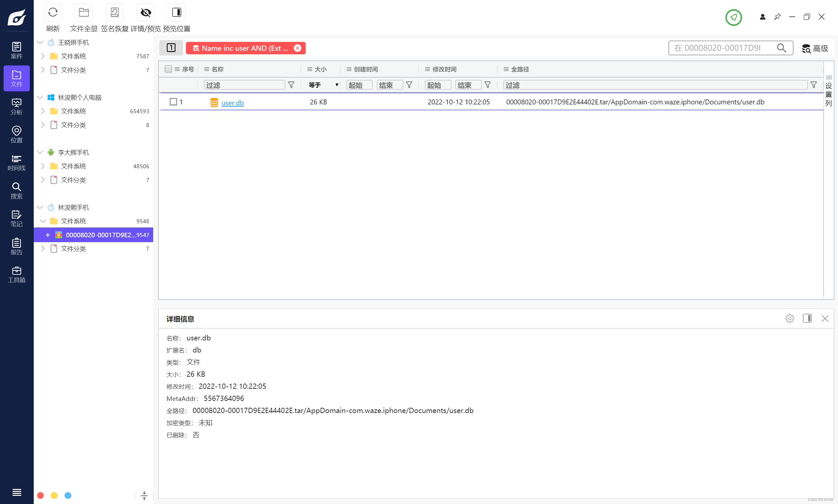Image resolution: width=838 pixels, height=504 pixels.
Task: Open the 等于 size comparison dropdown
Action: [323, 85]
